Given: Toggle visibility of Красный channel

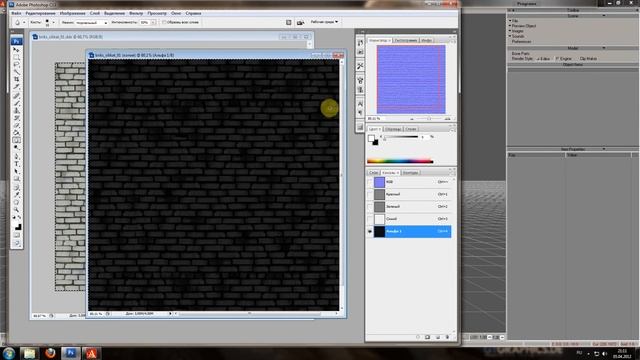Looking at the screenshot, I should pos(370,194).
